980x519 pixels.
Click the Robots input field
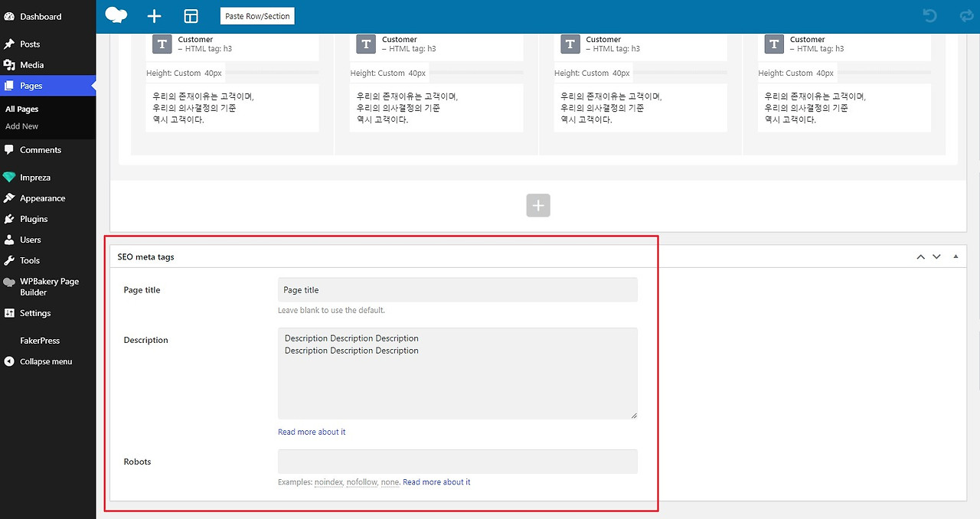(x=458, y=462)
